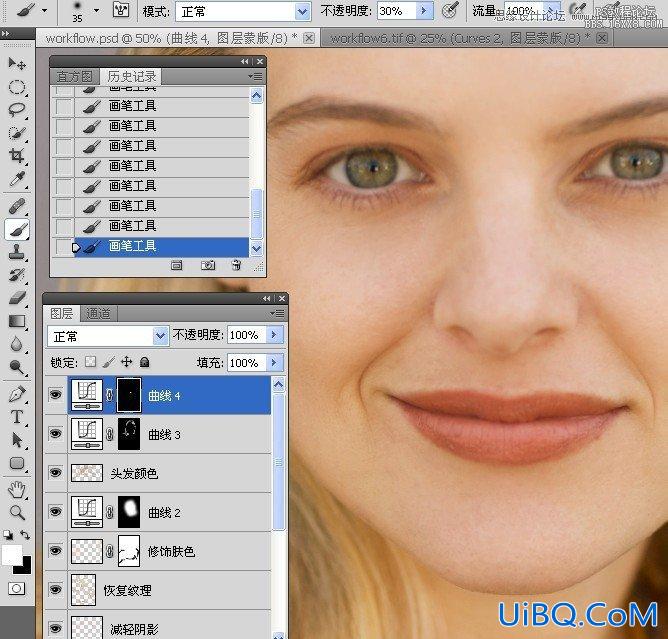Hide the 修饰肤色 layer
The image size is (668, 639).
55,550
